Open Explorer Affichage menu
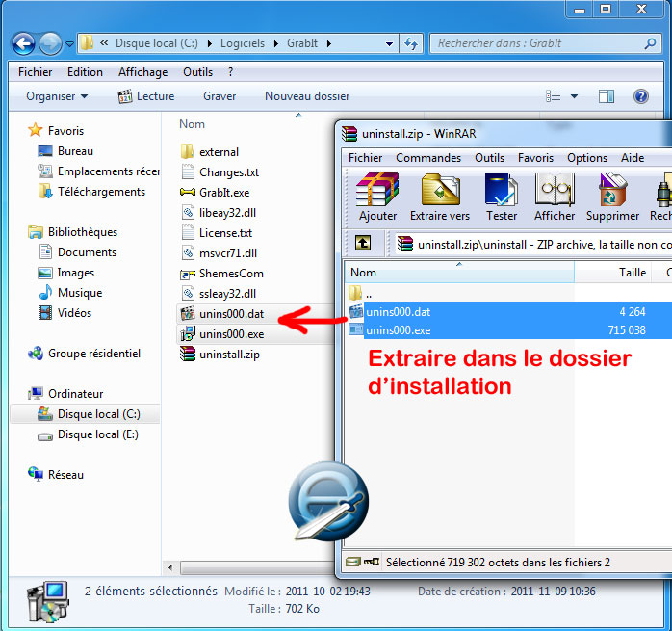 coord(142,72)
